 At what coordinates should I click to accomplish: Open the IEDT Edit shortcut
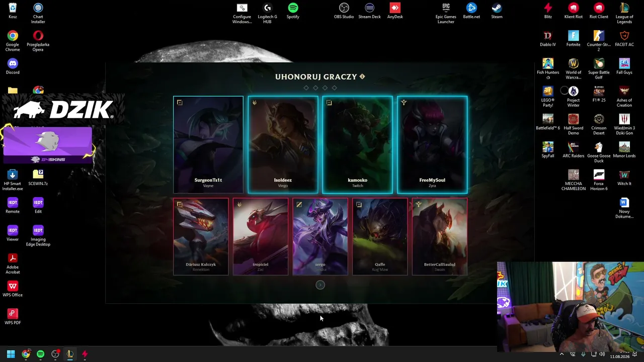pos(38,205)
